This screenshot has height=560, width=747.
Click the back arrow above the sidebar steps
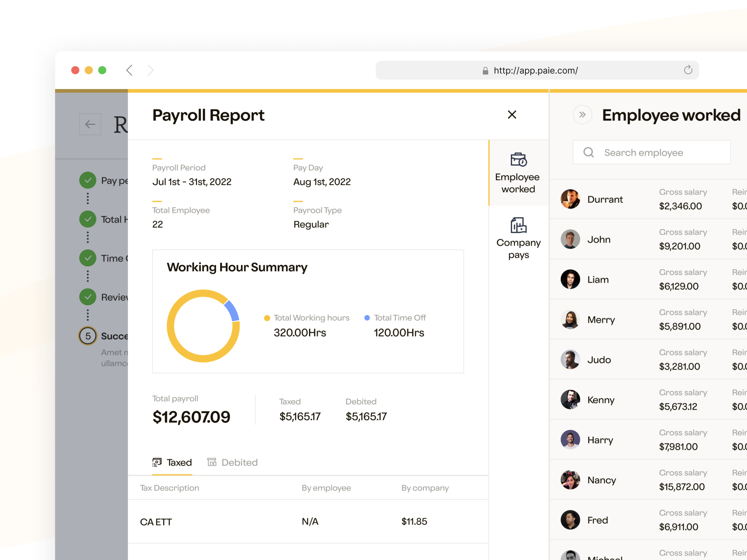(90, 124)
